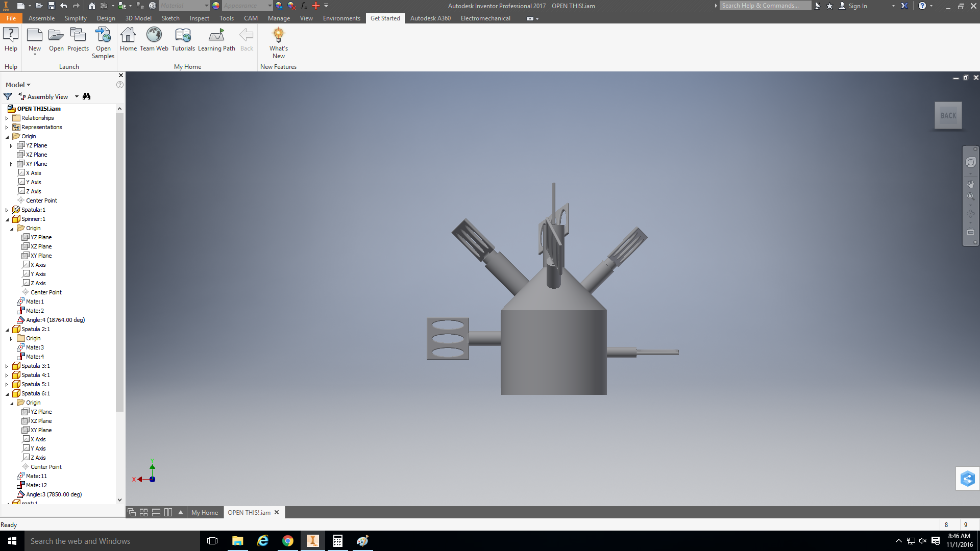Click What's New lightbulb icon
980x551 pixels.
279,35
